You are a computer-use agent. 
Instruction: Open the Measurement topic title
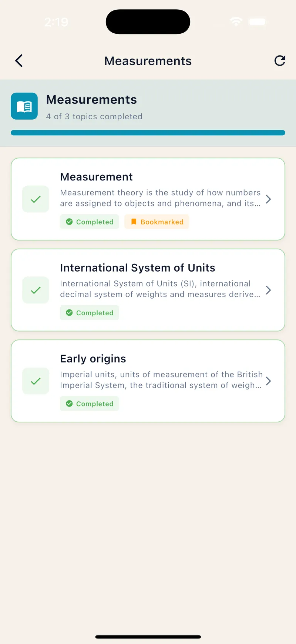(96, 177)
